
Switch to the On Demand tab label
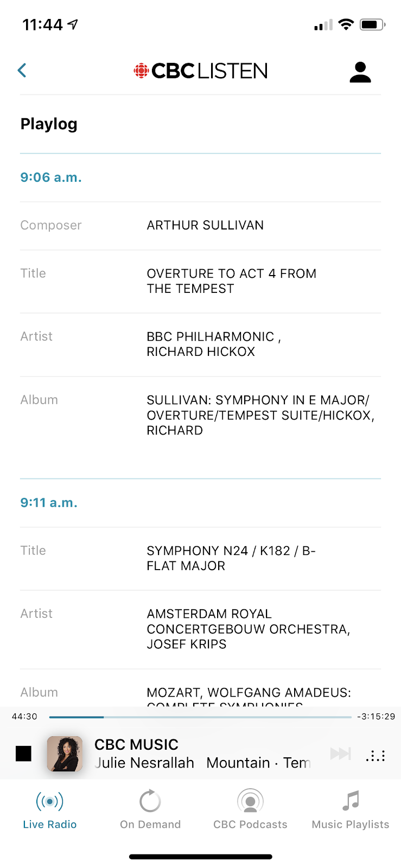[150, 825]
